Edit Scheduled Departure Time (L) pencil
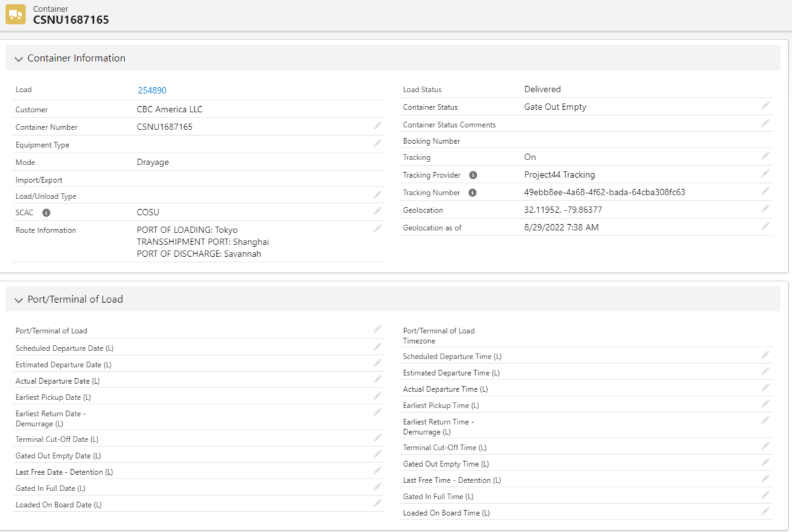 pos(765,355)
